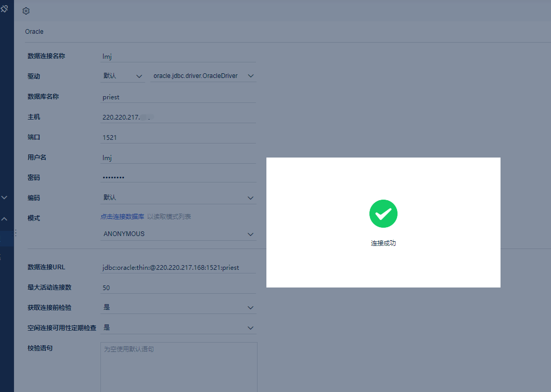Open the OracleDriver driver class dropdown
551x392 pixels.
(x=203, y=76)
